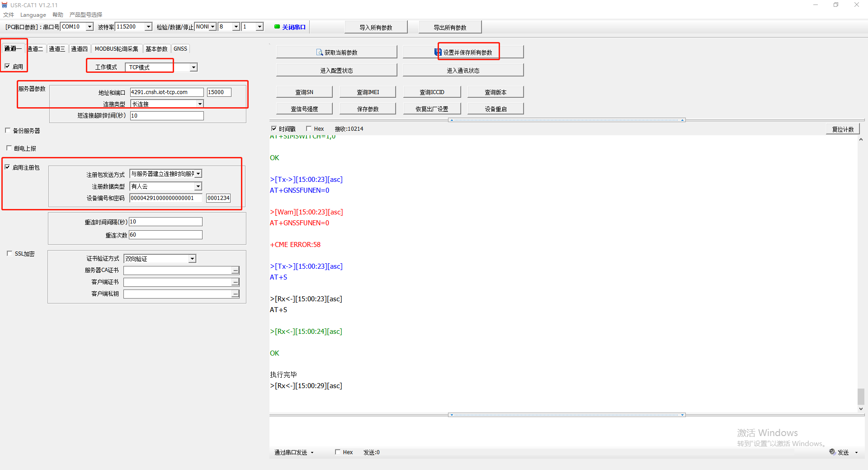Click the 查询IMEI button
This screenshot has height=470, width=868.
coord(368,92)
